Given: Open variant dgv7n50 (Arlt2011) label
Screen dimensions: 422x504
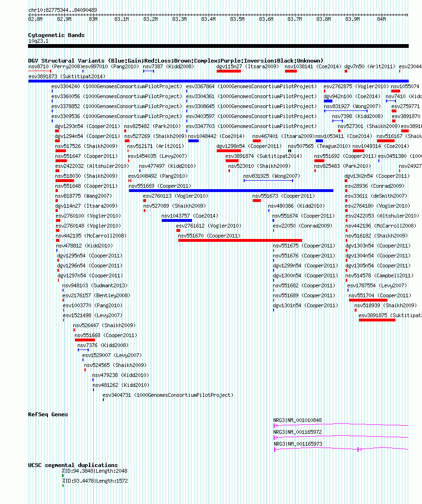Looking at the screenshot, I should tap(370, 66).
